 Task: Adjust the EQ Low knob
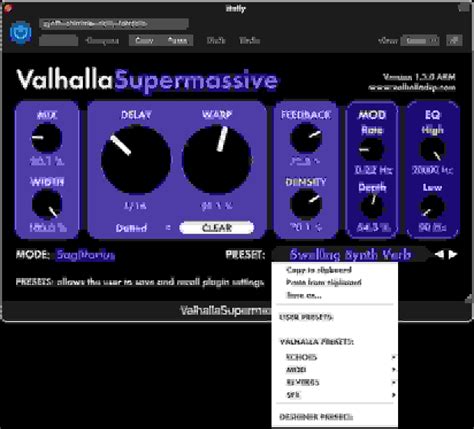point(432,207)
